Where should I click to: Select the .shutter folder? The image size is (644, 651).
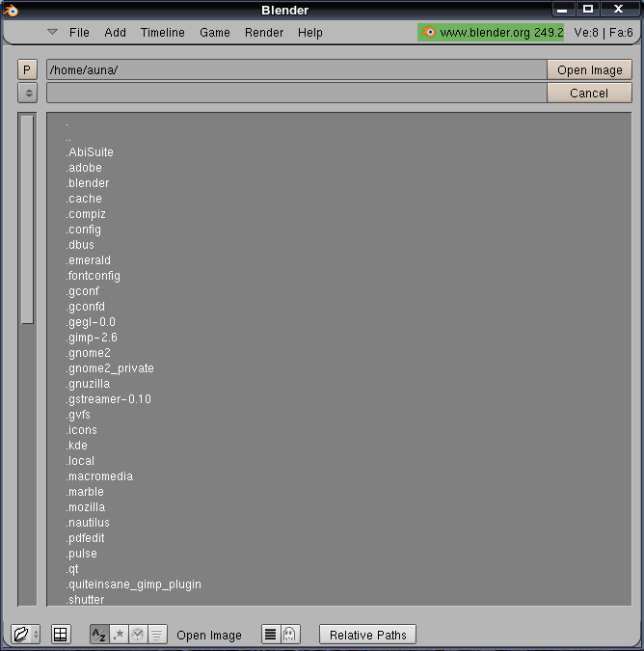(86, 600)
